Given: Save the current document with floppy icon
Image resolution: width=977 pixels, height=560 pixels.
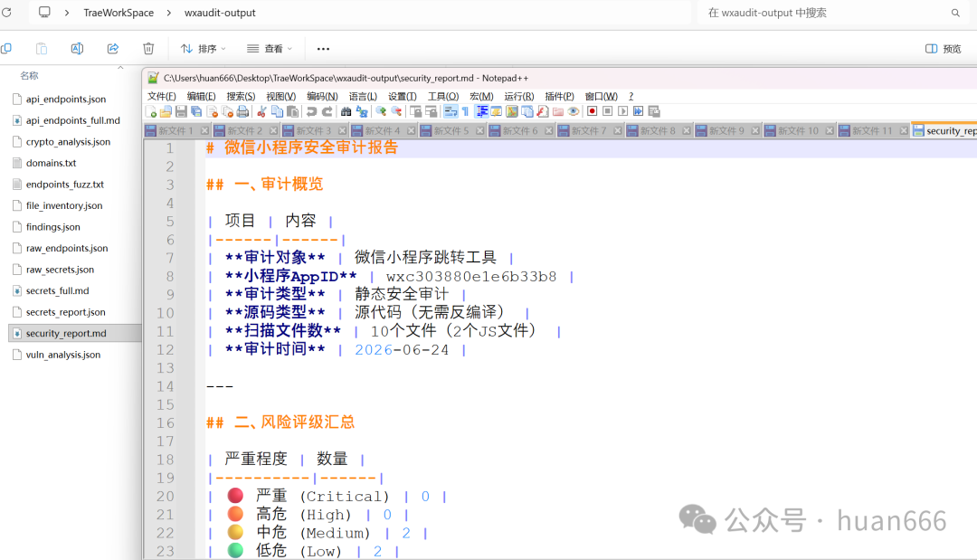Looking at the screenshot, I should tap(181, 111).
